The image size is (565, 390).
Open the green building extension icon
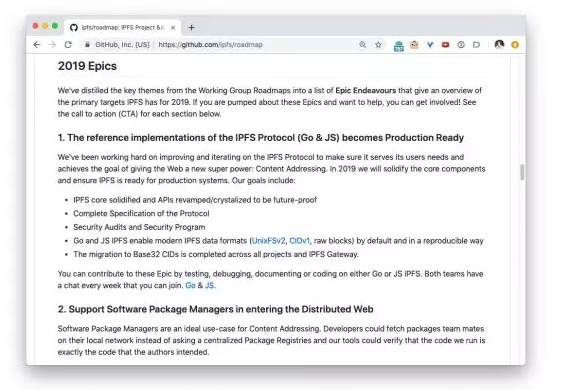399,45
